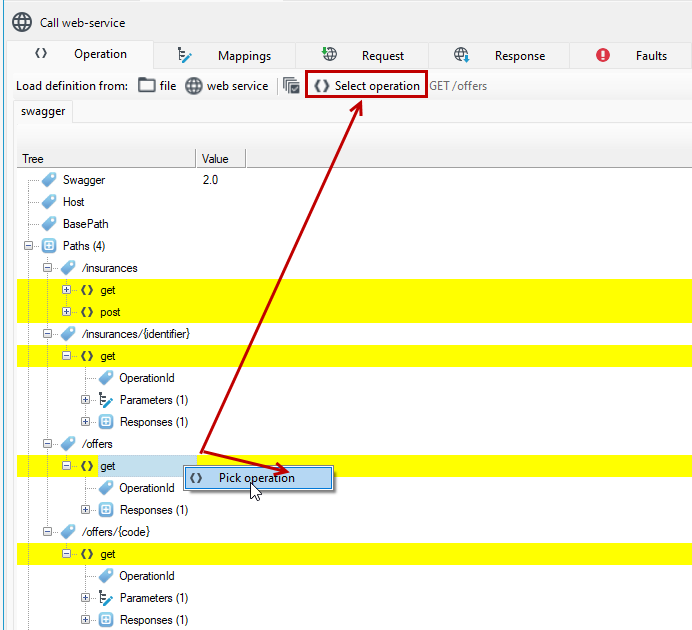Collapse the Paths (4) tree node
The height and width of the screenshot is (630, 692).
(x=29, y=246)
